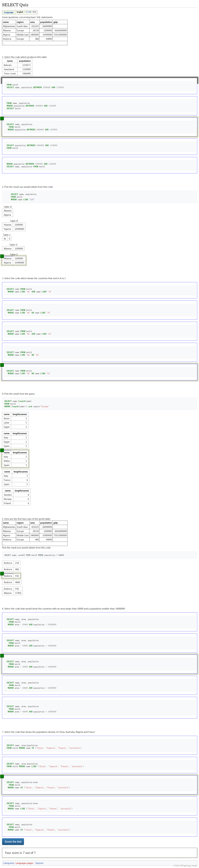
Task: Click Afghanistan cell in top world table
Action: pos(9,26)
